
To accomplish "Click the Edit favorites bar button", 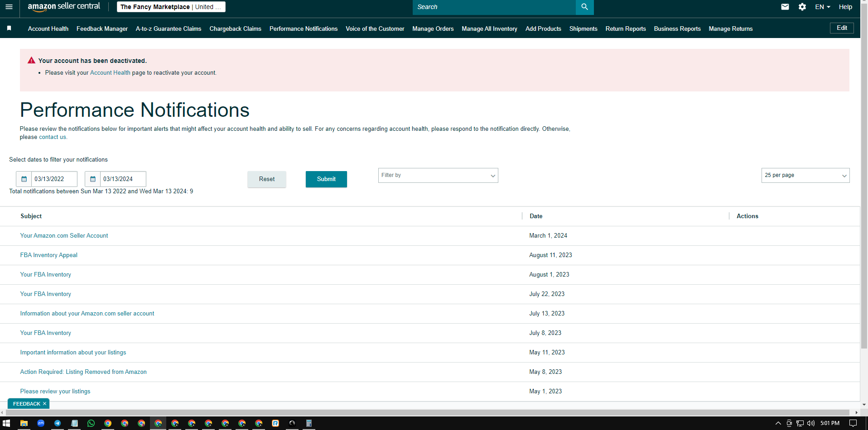I will click(842, 28).
